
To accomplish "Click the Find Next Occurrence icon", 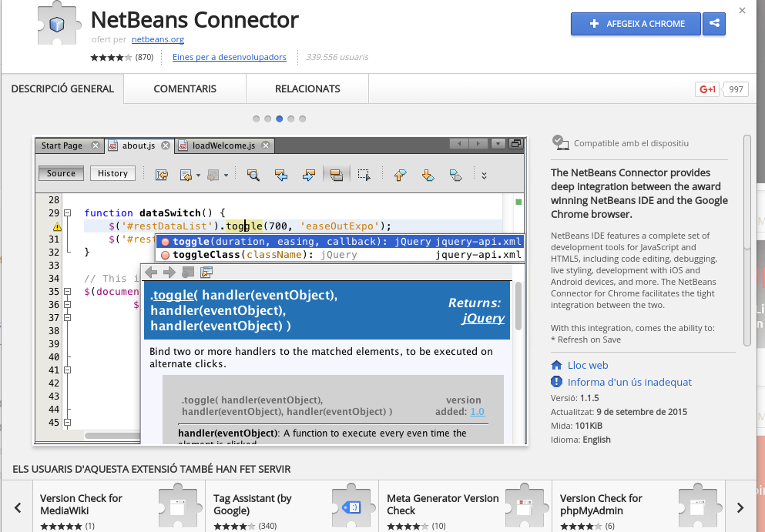I will tap(308, 175).
